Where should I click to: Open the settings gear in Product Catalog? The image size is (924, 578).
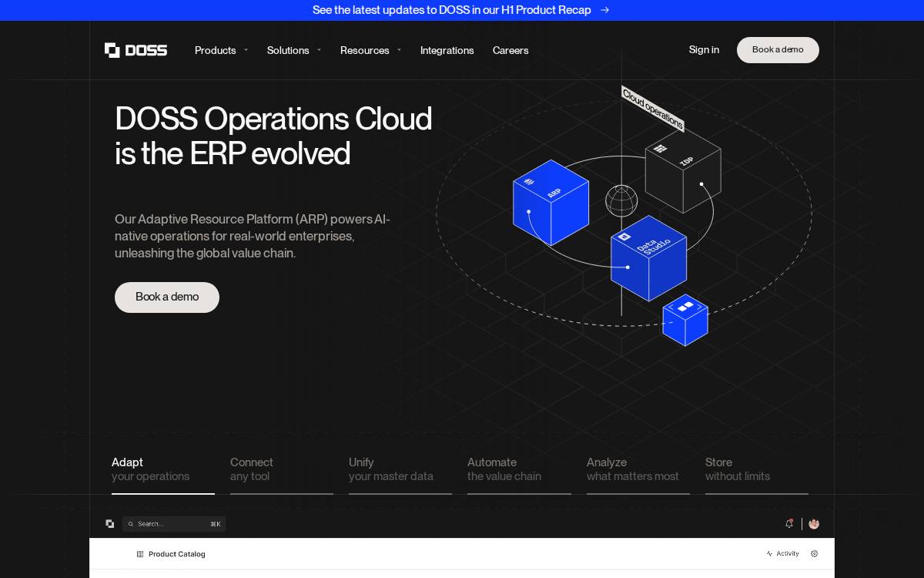(815, 553)
